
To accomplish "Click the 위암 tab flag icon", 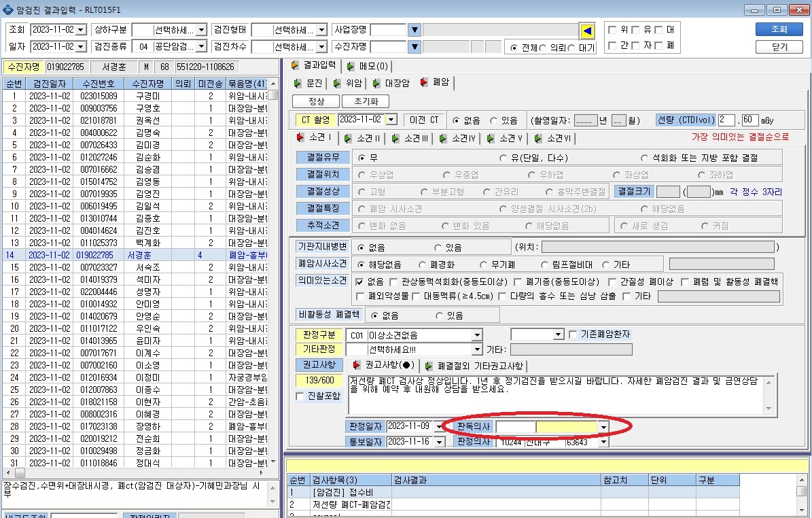I will click(338, 83).
